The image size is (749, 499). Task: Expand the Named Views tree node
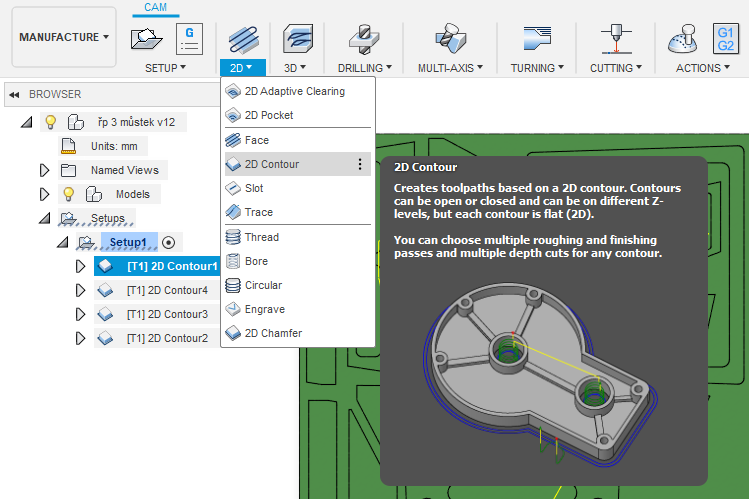(x=44, y=170)
